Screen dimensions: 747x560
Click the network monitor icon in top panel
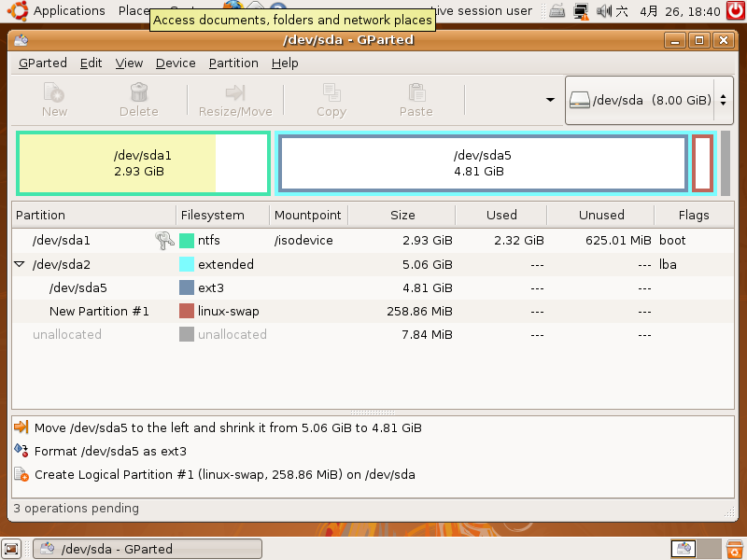coord(581,11)
